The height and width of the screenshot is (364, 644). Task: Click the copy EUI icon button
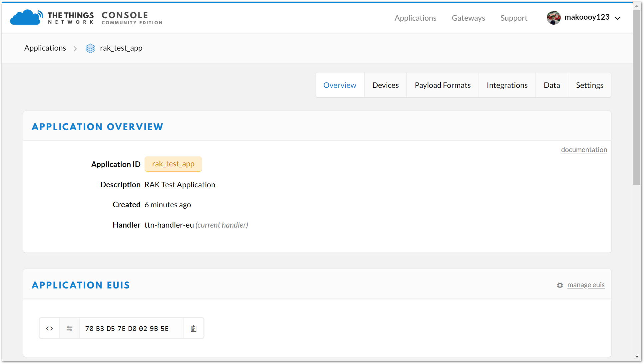[193, 328]
